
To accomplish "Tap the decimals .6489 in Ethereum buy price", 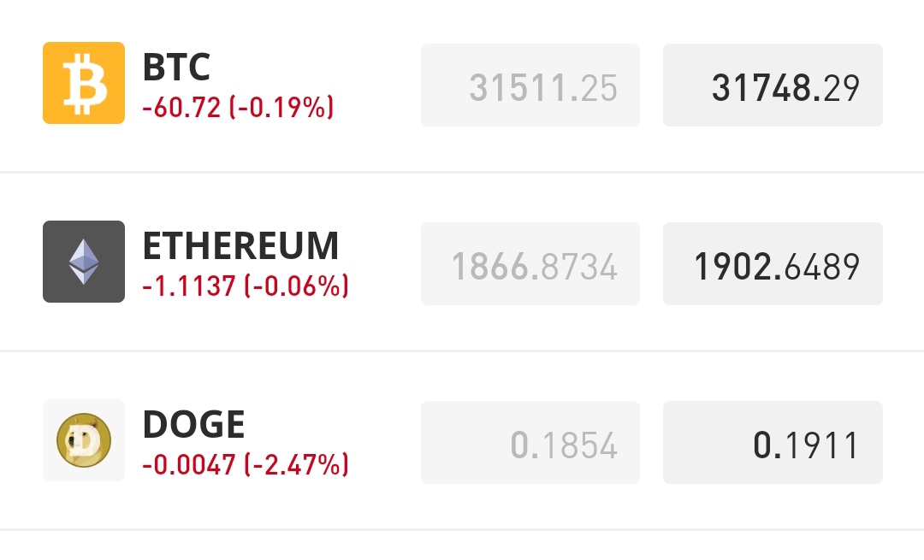I will coord(826,265).
